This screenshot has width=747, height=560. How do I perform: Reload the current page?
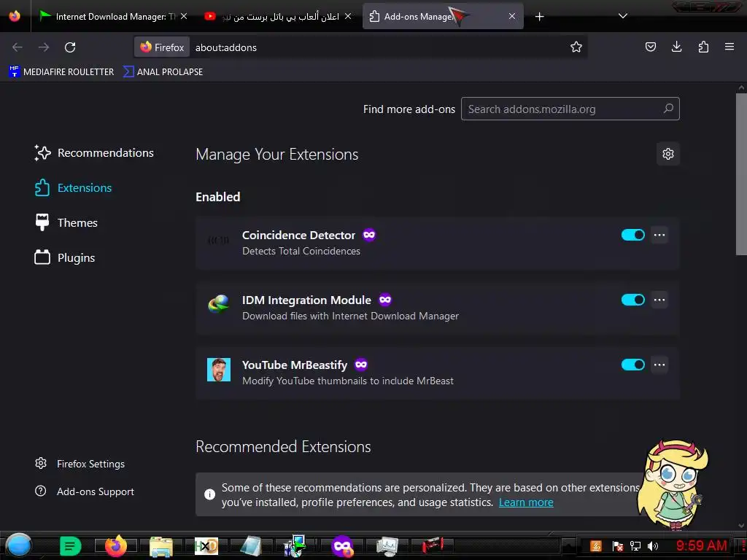click(x=70, y=47)
